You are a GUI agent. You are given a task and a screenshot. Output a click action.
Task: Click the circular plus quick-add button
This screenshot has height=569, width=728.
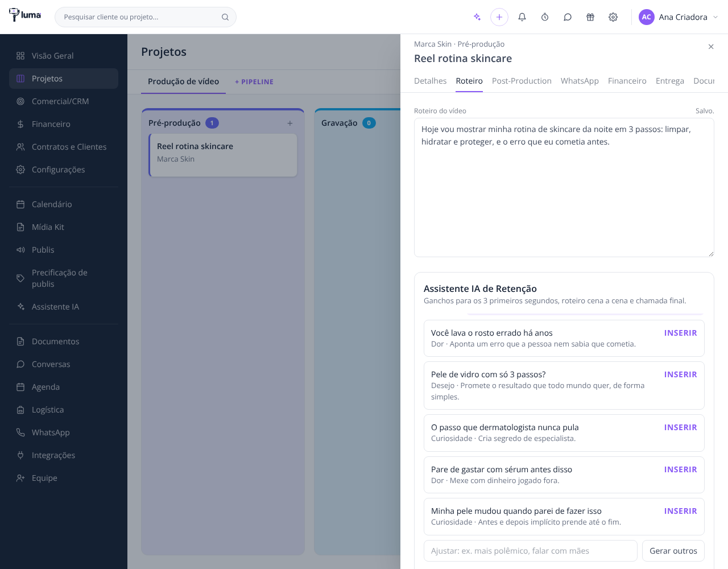point(499,17)
